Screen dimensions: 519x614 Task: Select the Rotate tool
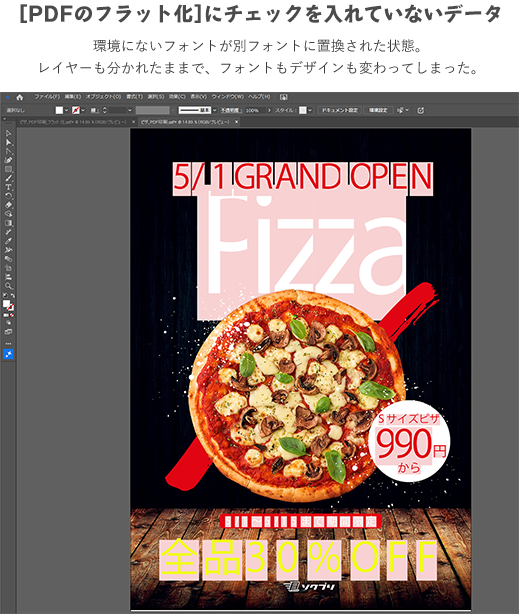[8, 195]
